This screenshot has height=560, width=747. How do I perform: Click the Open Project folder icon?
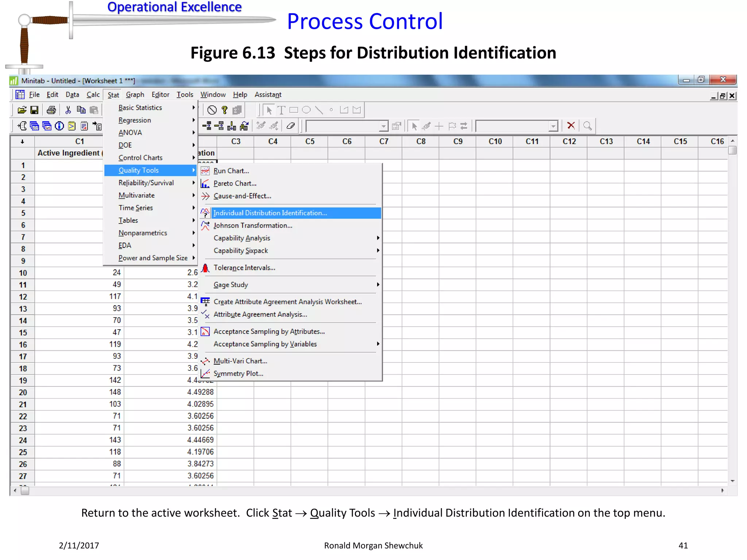coord(22,110)
